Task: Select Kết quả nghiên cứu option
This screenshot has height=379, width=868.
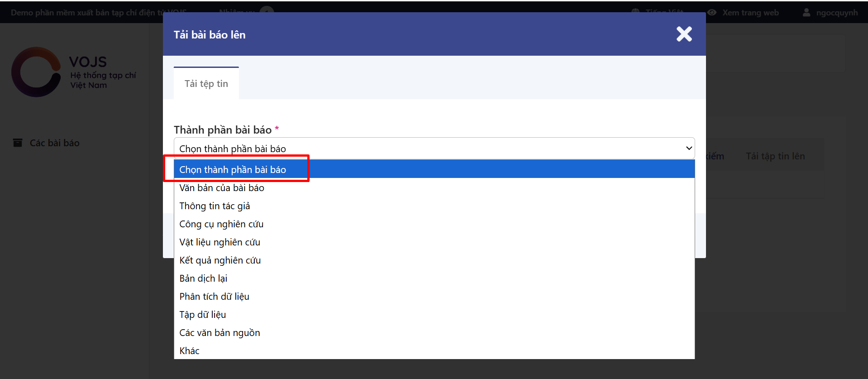Action: [x=220, y=260]
